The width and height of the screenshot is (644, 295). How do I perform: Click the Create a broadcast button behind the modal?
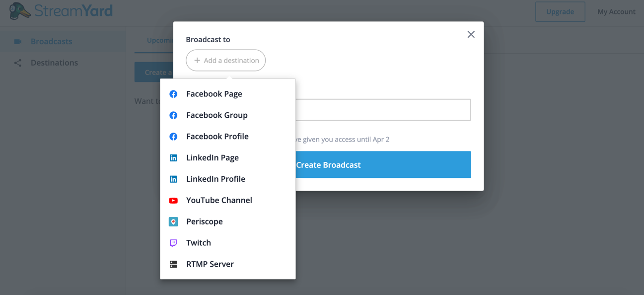point(154,72)
